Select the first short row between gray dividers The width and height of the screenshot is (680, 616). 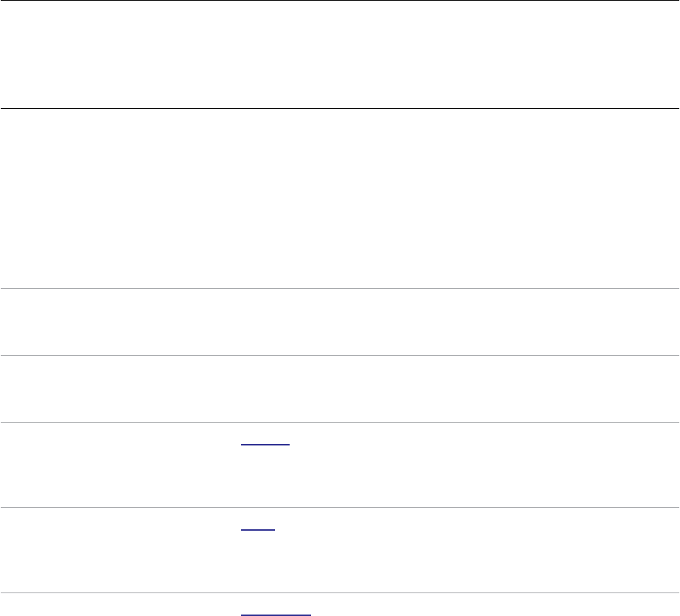click(340, 322)
